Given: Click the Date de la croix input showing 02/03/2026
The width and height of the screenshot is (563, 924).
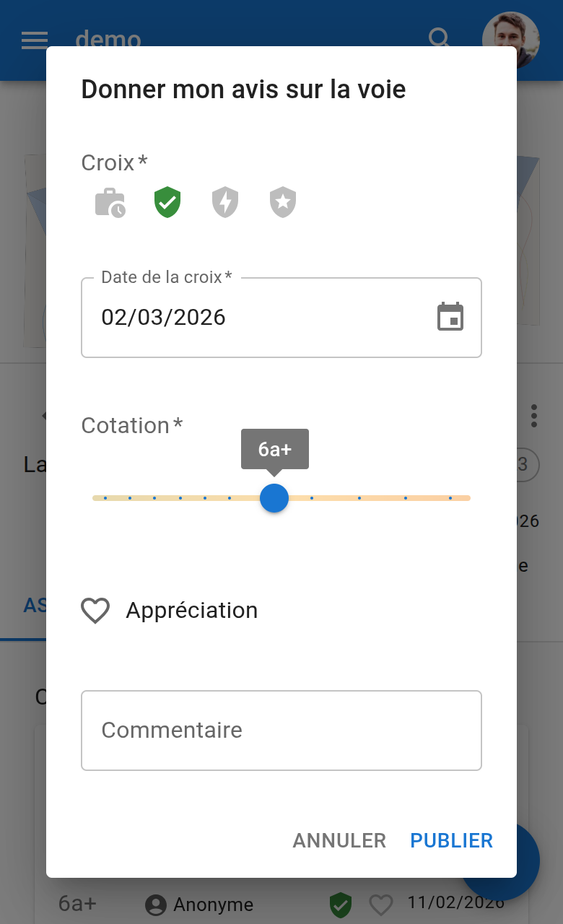Looking at the screenshot, I should point(217,316).
